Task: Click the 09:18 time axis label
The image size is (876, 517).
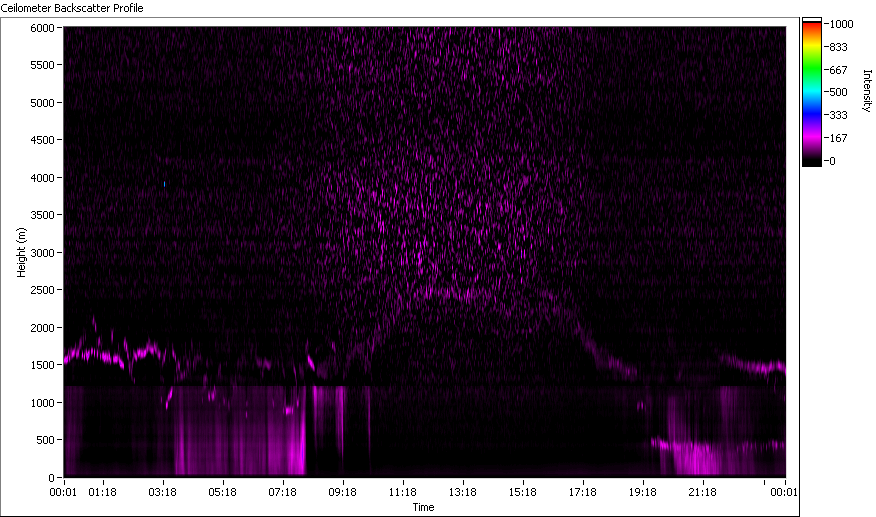Action: (342, 492)
